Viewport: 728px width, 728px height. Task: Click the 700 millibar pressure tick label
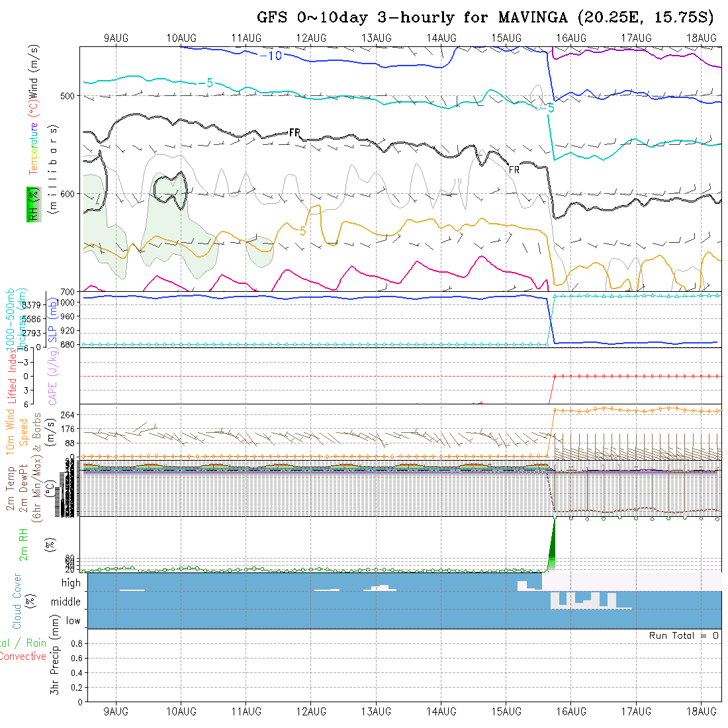tap(68, 292)
